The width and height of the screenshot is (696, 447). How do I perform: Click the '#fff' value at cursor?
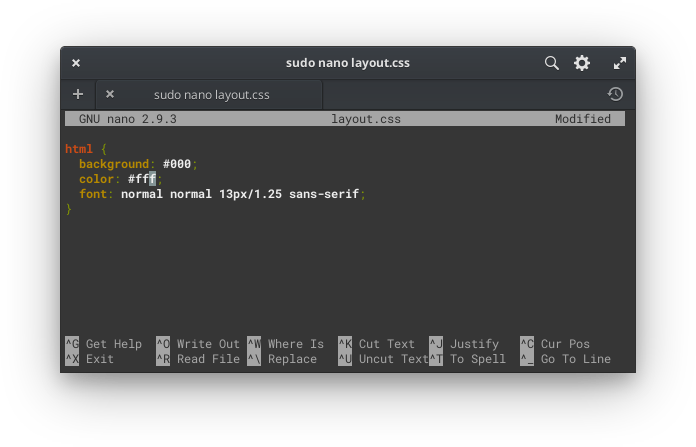[142, 179]
